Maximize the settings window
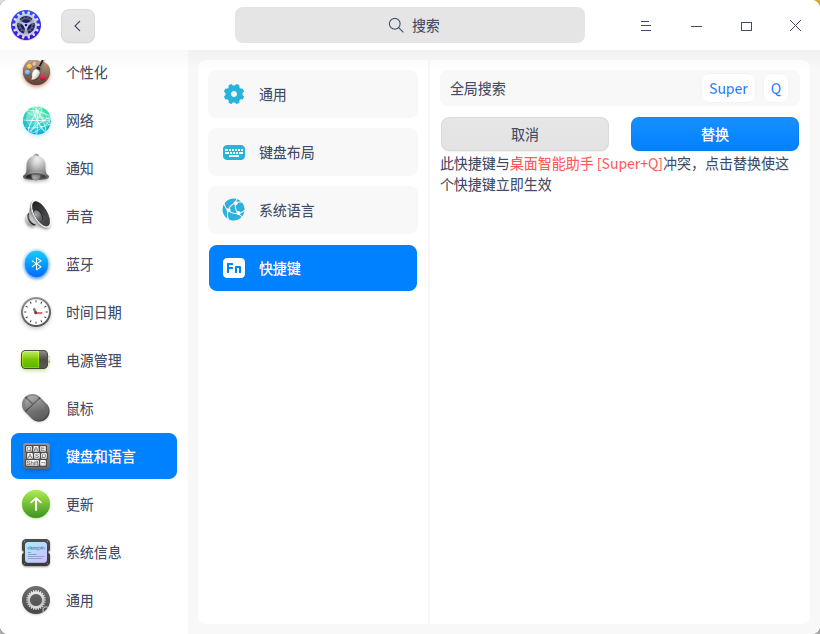 [x=746, y=26]
